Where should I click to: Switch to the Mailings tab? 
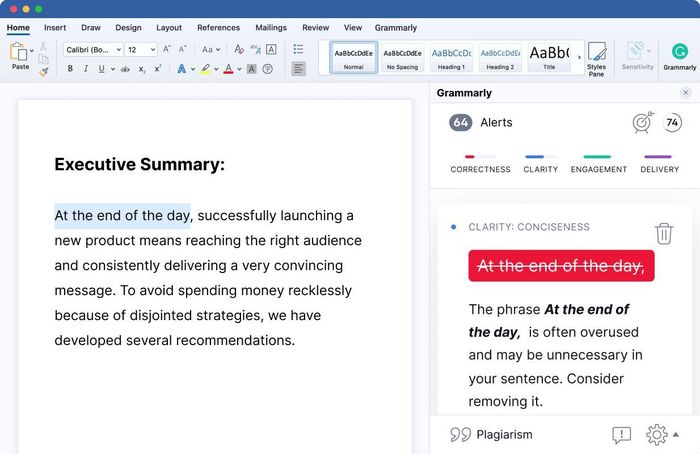271,28
